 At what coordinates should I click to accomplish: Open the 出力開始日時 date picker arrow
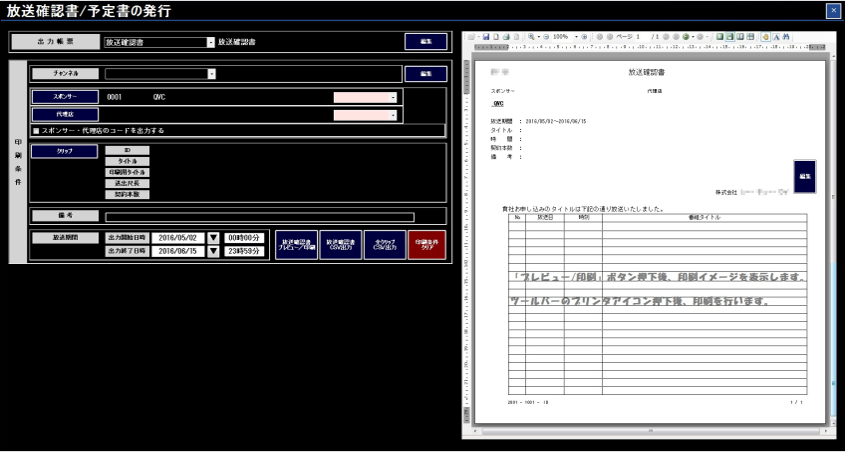click(214, 238)
